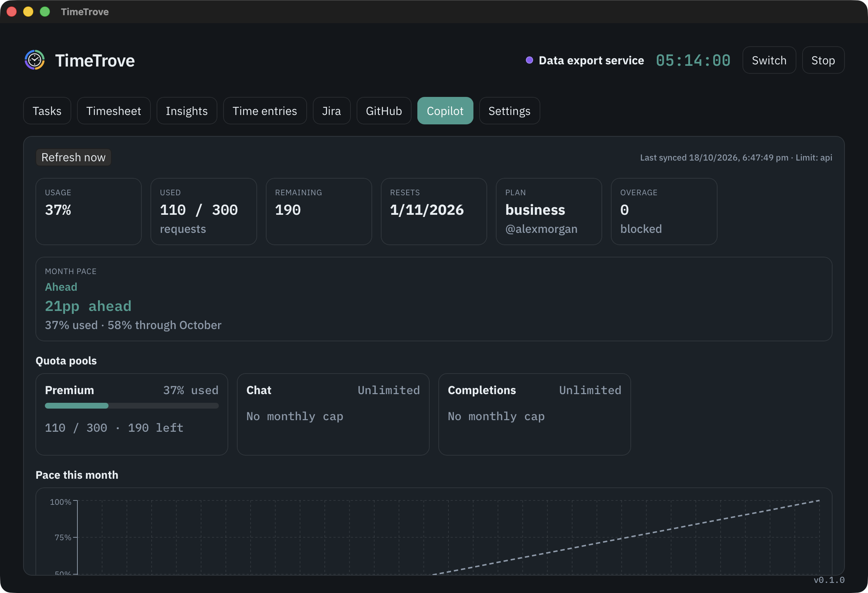This screenshot has width=868, height=593.
Task: Click the TimeTrove clock logo icon
Action: (x=35, y=60)
